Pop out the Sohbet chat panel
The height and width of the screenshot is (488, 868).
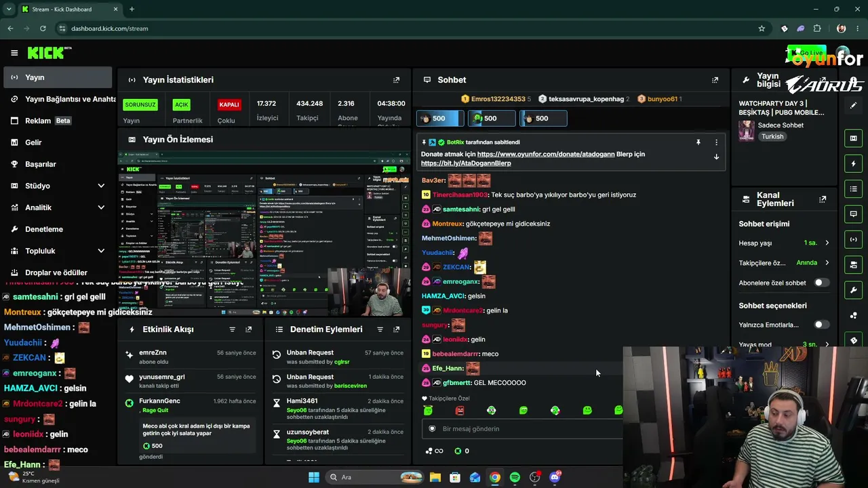(715, 80)
